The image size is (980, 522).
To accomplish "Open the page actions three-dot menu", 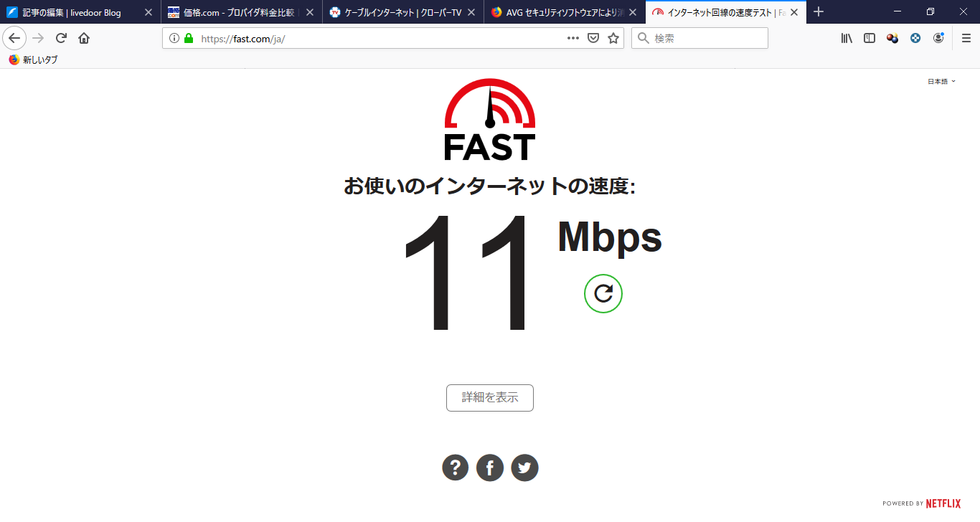I will click(573, 38).
